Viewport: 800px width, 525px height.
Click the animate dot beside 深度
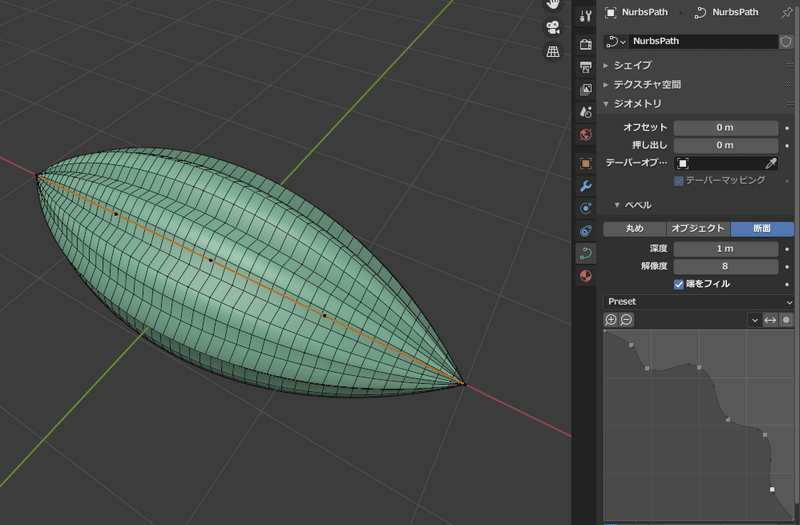click(787, 249)
